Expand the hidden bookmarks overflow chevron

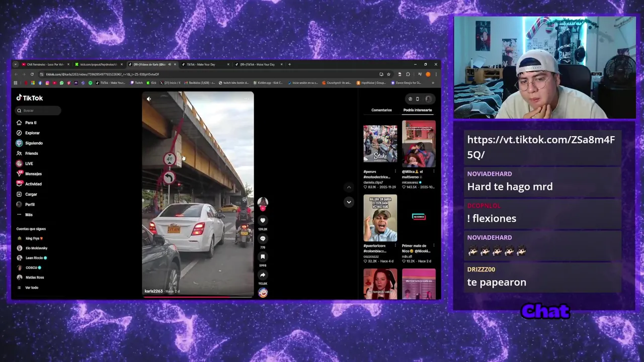[x=433, y=83]
